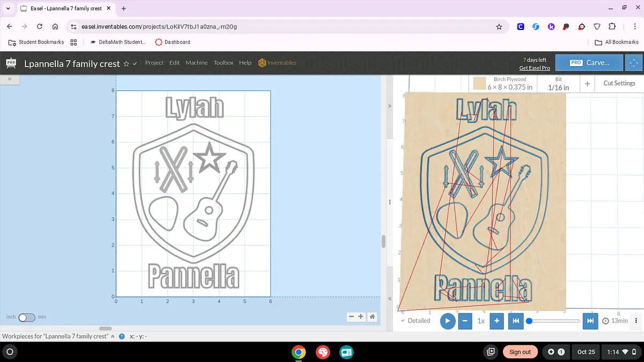Open the Help menu
Screen dimensions: 644x362
(x=245, y=63)
